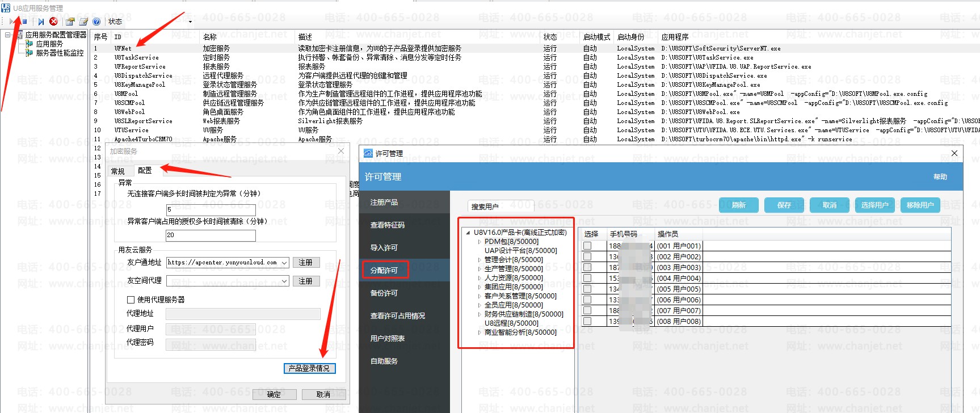This screenshot has width=980, height=413.
Task: Check the box for 用户006
Action: 587,300
